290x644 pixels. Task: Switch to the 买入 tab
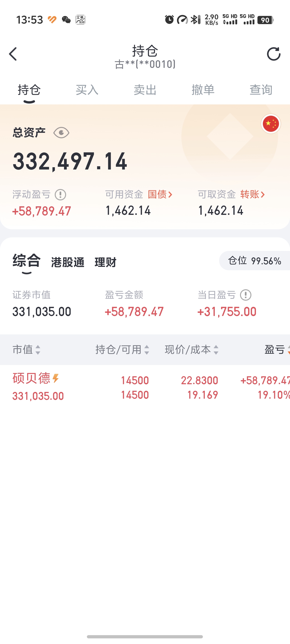87,90
